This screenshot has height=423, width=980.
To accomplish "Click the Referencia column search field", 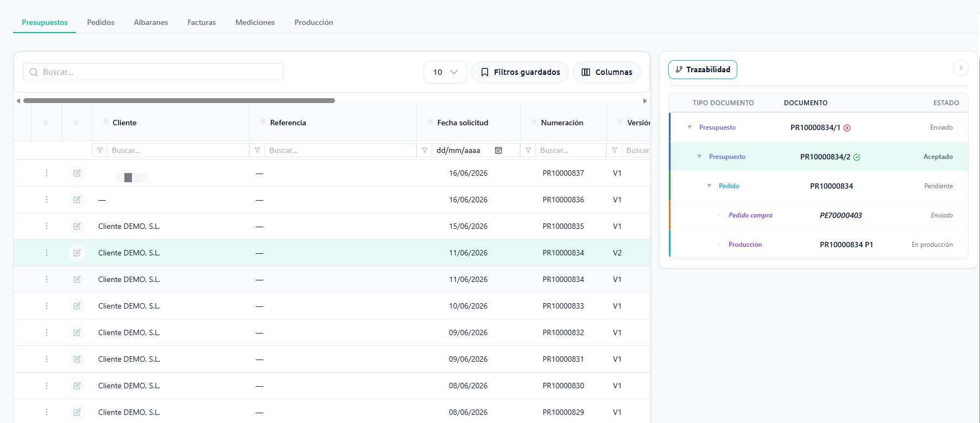I will click(340, 150).
